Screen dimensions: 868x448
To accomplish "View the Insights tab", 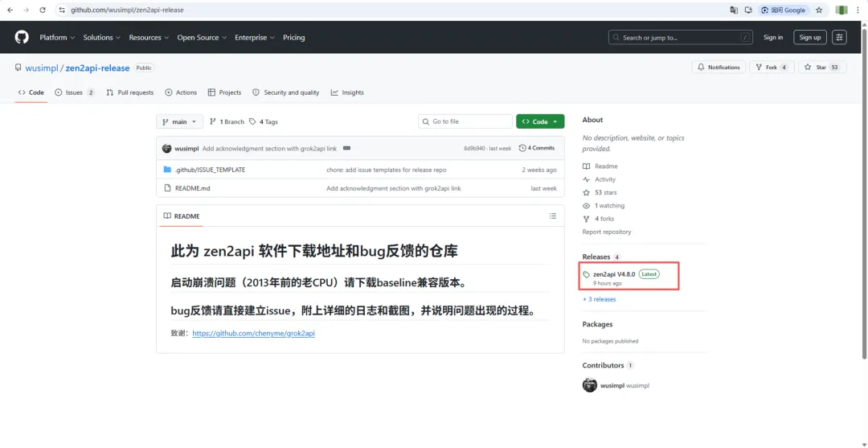I will tap(348, 92).
